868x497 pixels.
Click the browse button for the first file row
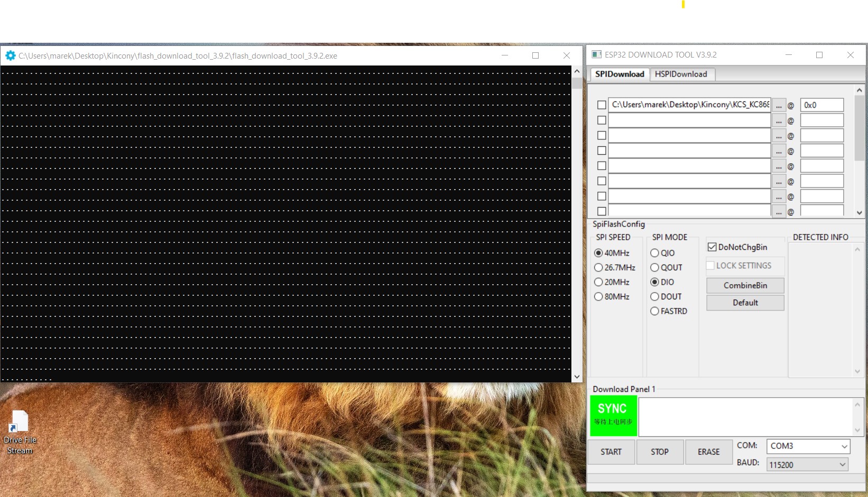coord(778,105)
